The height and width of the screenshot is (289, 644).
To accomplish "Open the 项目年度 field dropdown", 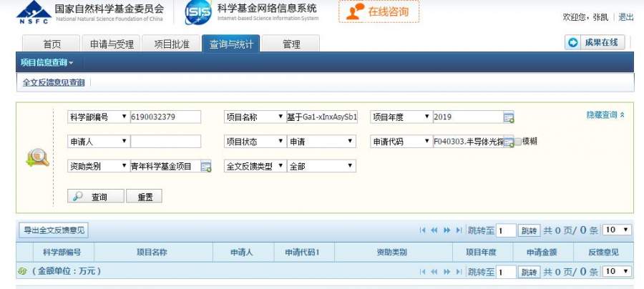I will point(401,117).
